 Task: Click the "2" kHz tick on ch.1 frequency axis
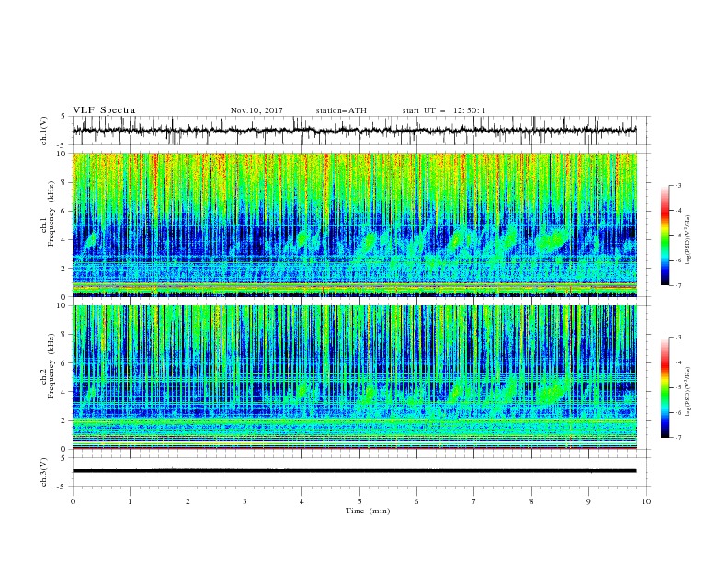pyautogui.click(x=65, y=269)
